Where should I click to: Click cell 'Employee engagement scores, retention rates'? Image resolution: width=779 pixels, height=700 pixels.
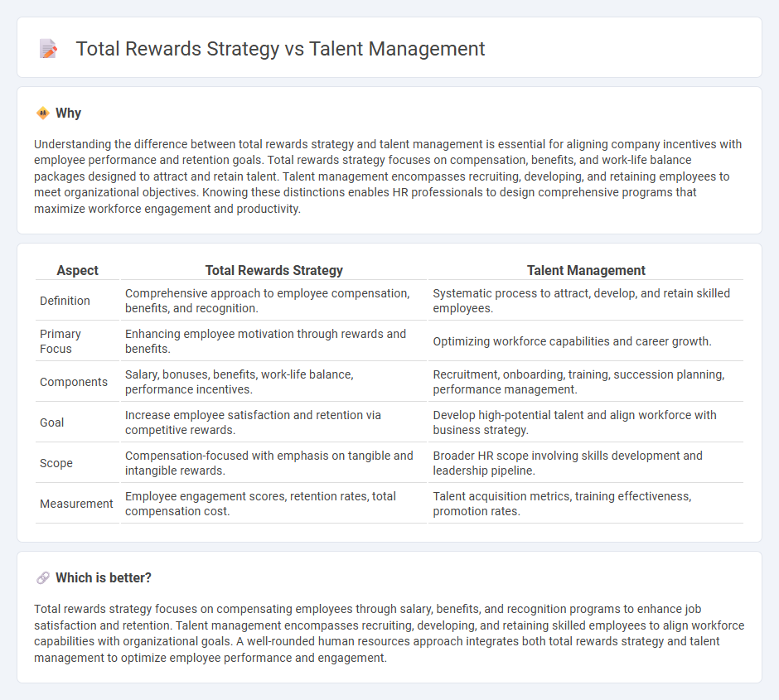click(x=273, y=504)
